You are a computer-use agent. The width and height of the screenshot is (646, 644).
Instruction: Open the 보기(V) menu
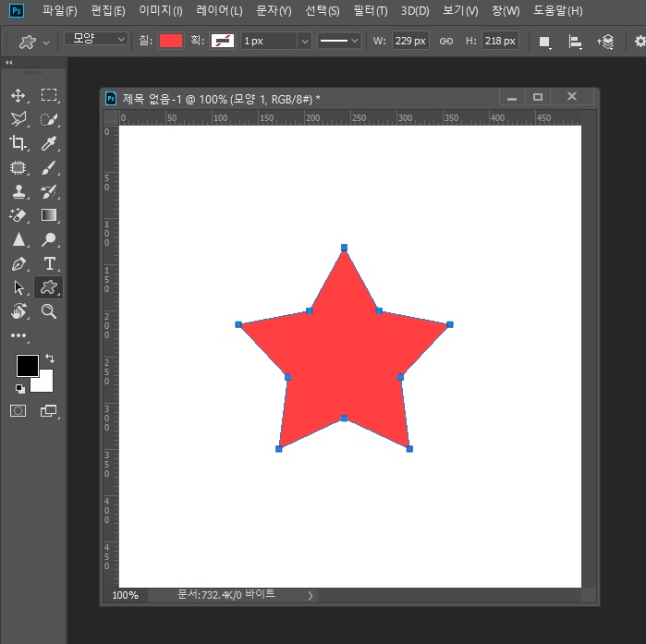click(460, 10)
